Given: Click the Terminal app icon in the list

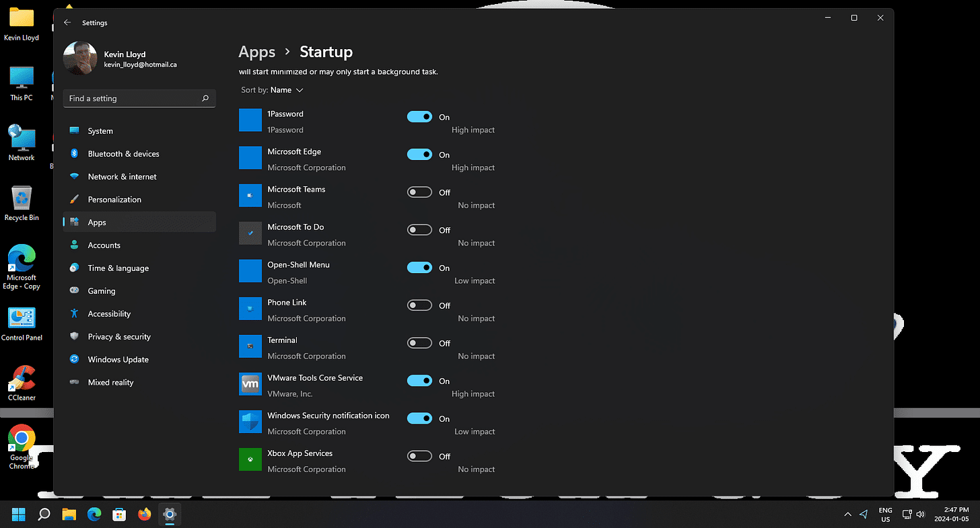Looking at the screenshot, I should [250, 346].
